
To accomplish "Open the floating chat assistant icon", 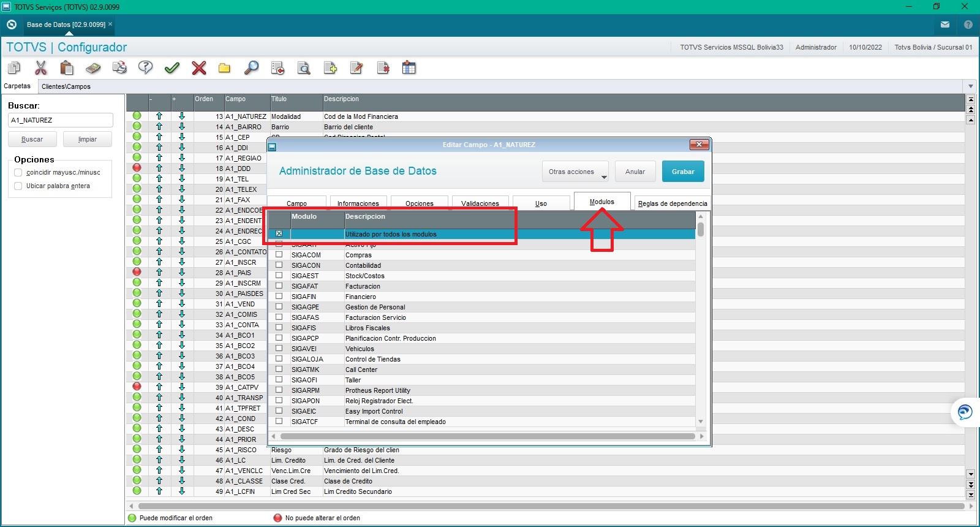I will point(965,412).
